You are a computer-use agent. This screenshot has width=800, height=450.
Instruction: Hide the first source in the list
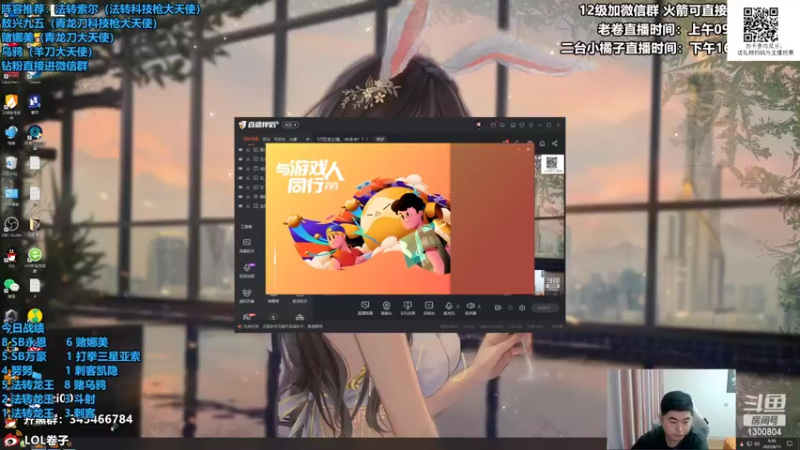pyautogui.click(x=241, y=150)
